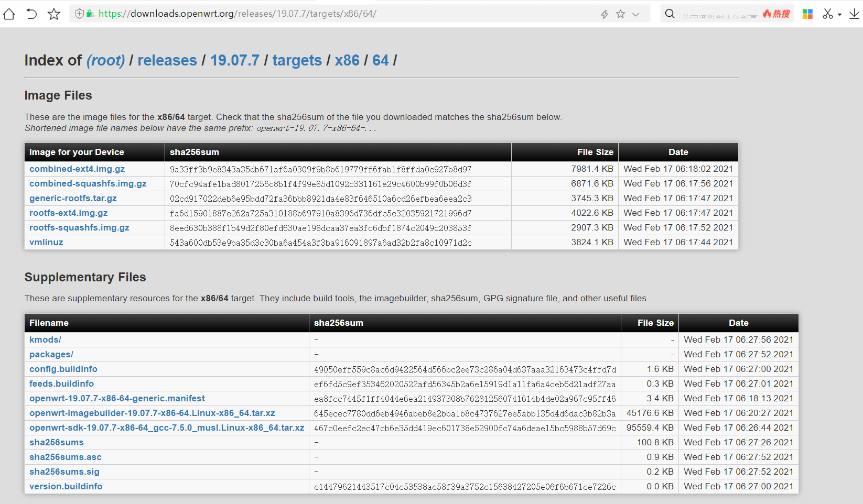The image size is (863, 504).
Task: Navigate to the releases breadcrumb link
Action: [x=167, y=60]
